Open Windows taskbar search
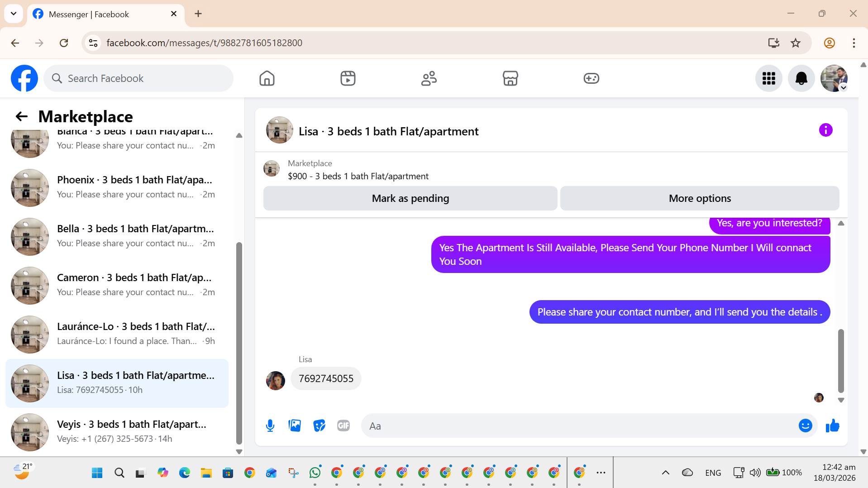The height and width of the screenshot is (488, 868). (x=119, y=473)
